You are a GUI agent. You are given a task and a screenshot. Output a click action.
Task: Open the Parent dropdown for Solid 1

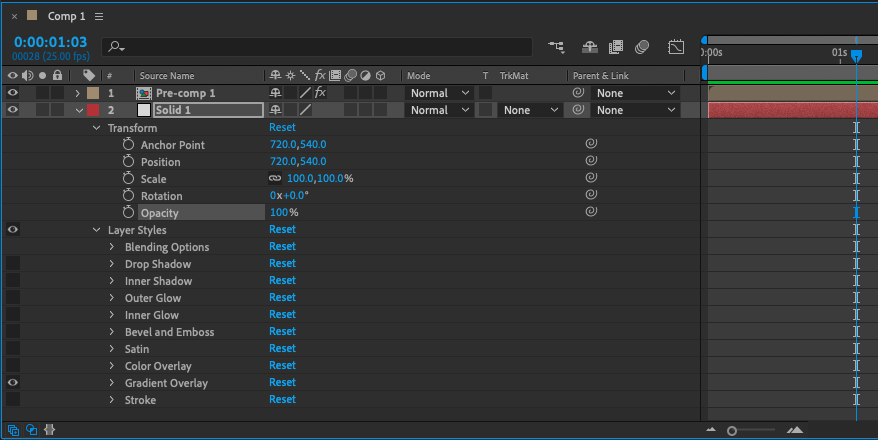[x=636, y=110]
